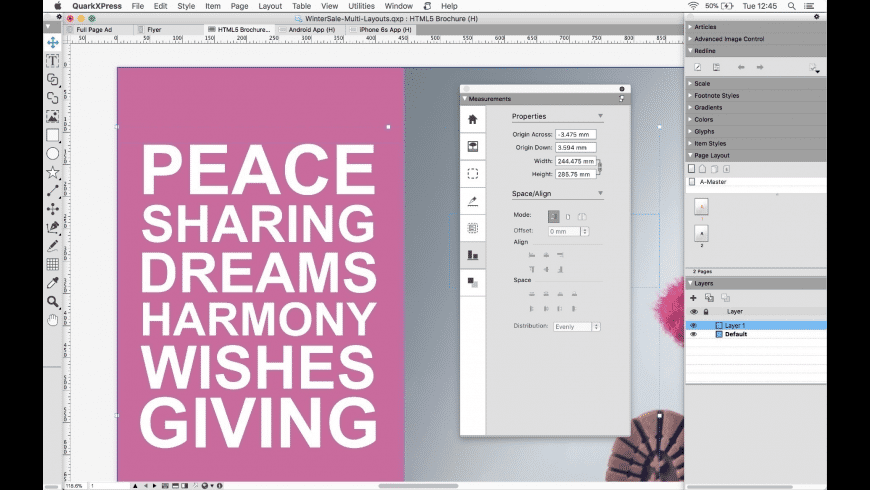Click the add new layer plus icon
870x490 pixels.
693,298
